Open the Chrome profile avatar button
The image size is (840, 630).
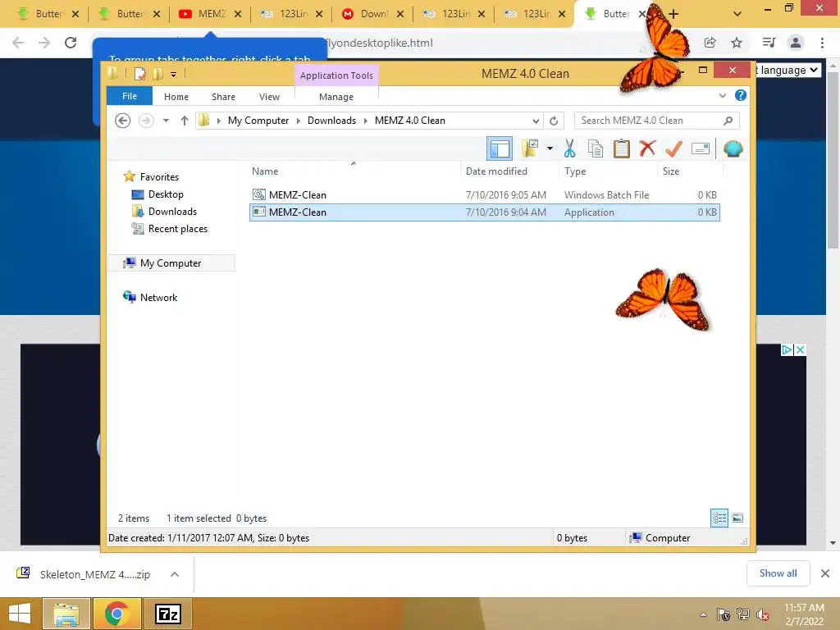coord(796,43)
